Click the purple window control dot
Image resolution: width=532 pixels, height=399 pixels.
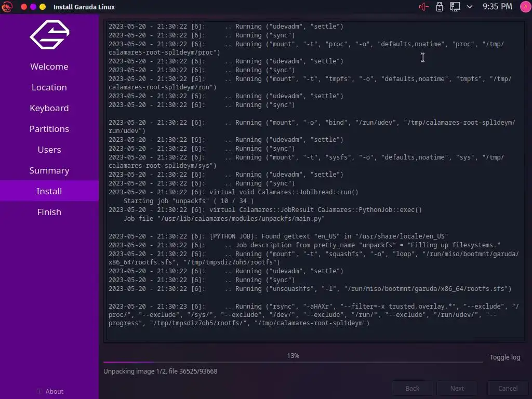pyautogui.click(x=33, y=7)
